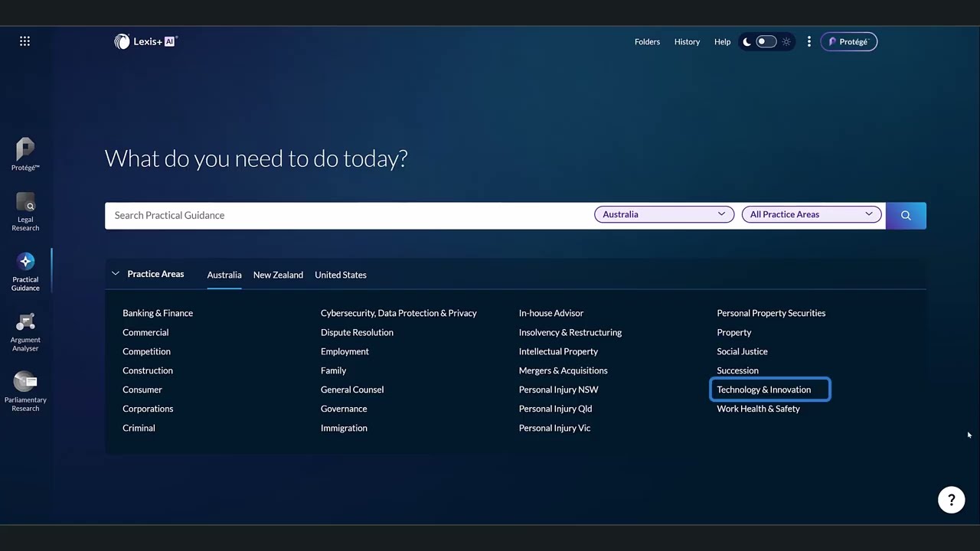
Task: Open Governance practice area
Action: (x=344, y=409)
